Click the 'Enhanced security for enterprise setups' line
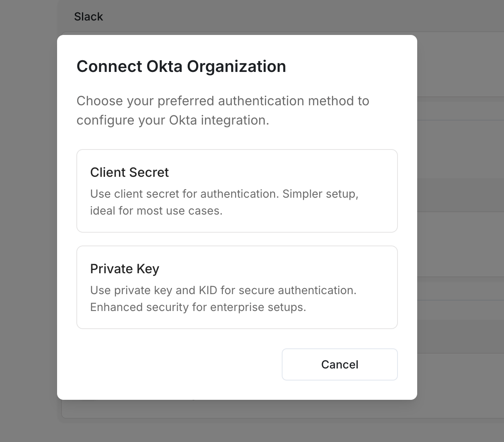This screenshot has height=442, width=504. point(198,307)
